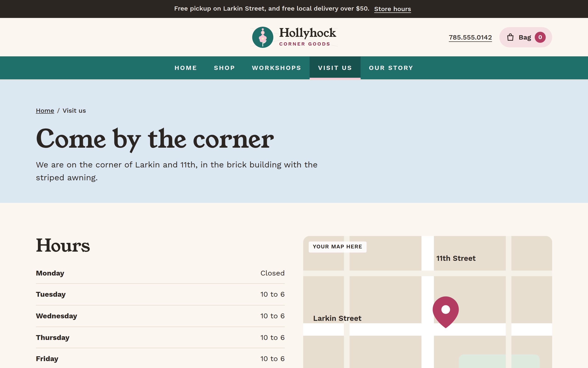Click the Larkin Street map label
The image size is (588, 368).
click(x=337, y=318)
